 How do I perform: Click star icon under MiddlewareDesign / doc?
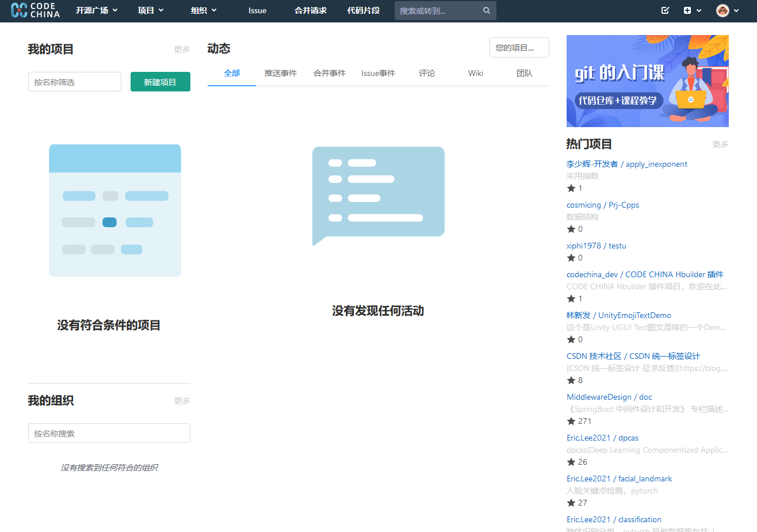tap(571, 422)
